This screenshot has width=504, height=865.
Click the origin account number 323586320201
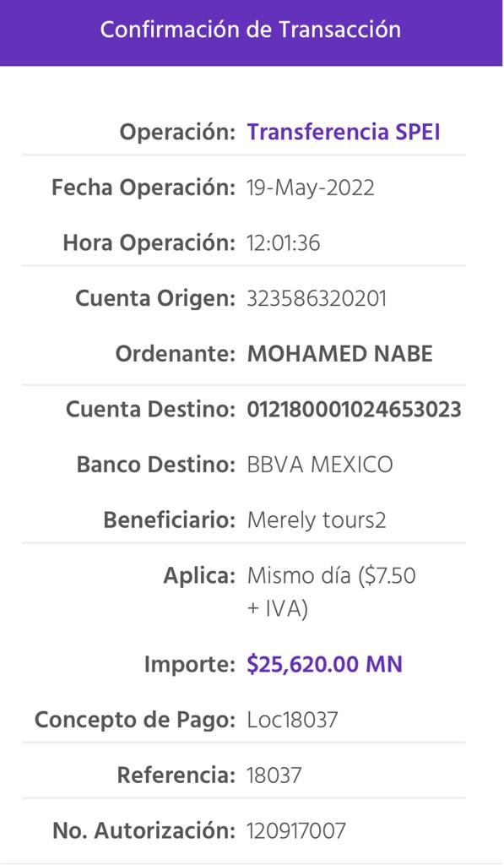(x=317, y=298)
